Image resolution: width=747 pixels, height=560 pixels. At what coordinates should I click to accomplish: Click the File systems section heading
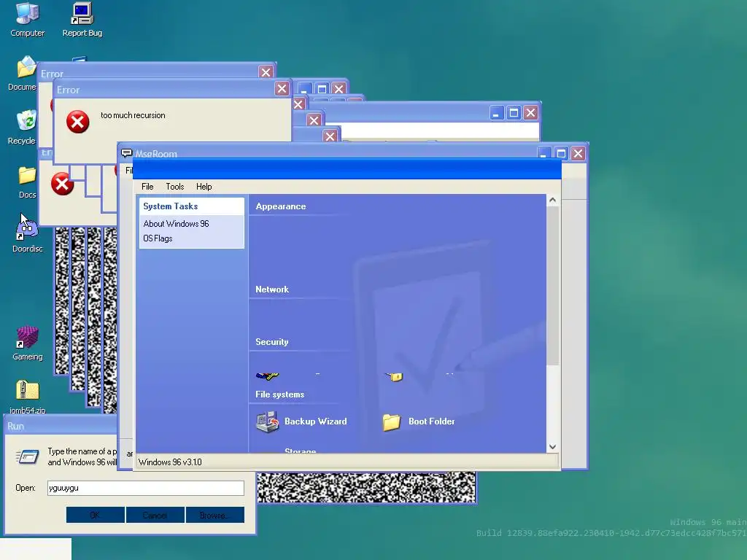279,394
